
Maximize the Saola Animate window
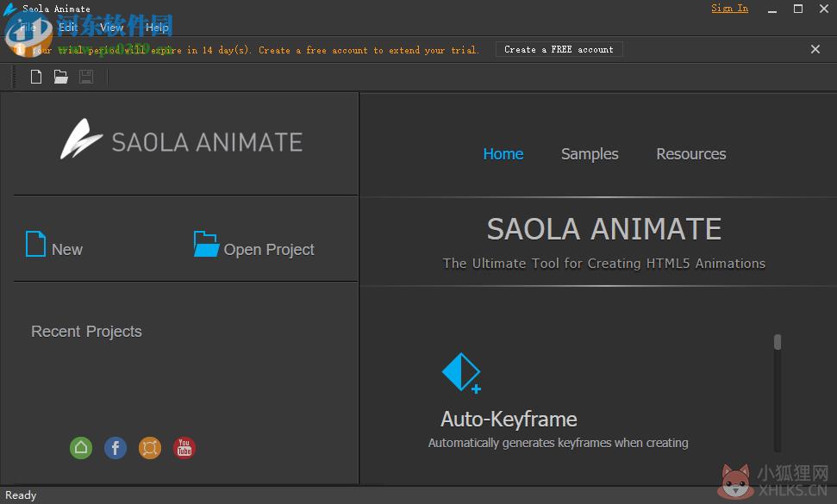pyautogui.click(x=798, y=9)
